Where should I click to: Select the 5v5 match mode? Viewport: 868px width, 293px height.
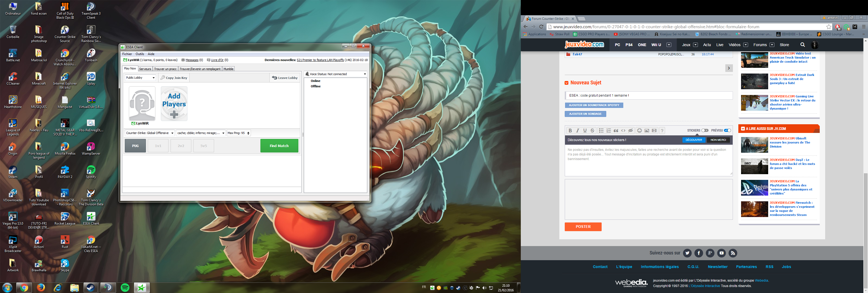[203, 146]
